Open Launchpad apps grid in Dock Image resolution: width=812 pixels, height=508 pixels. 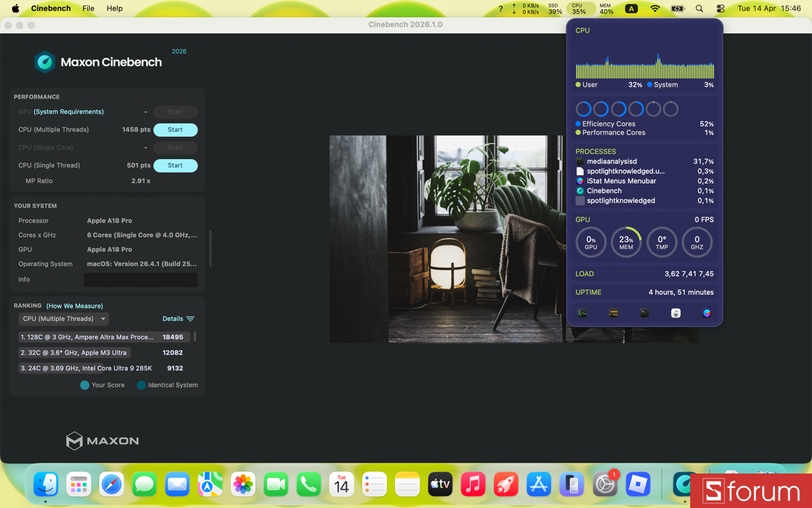78,484
